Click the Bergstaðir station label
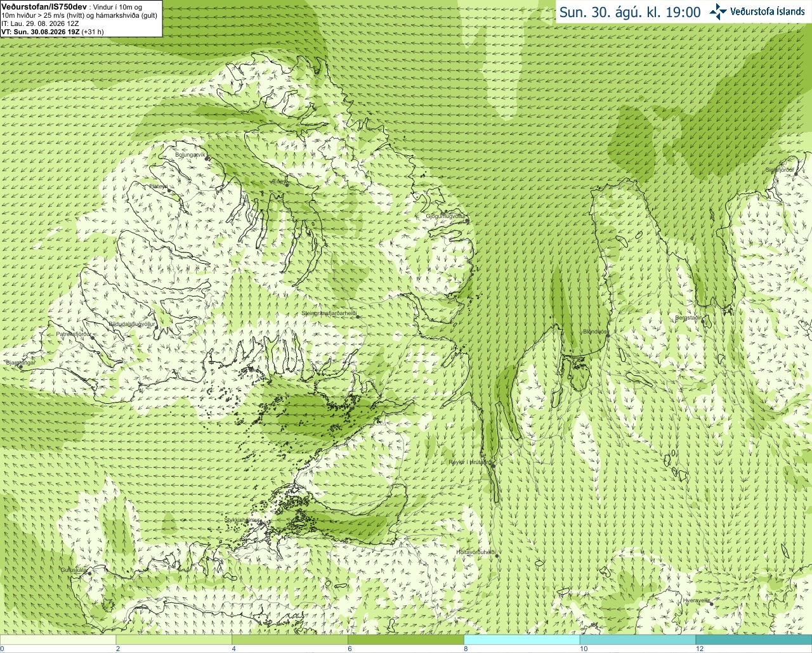The image size is (812, 653). click(x=688, y=318)
